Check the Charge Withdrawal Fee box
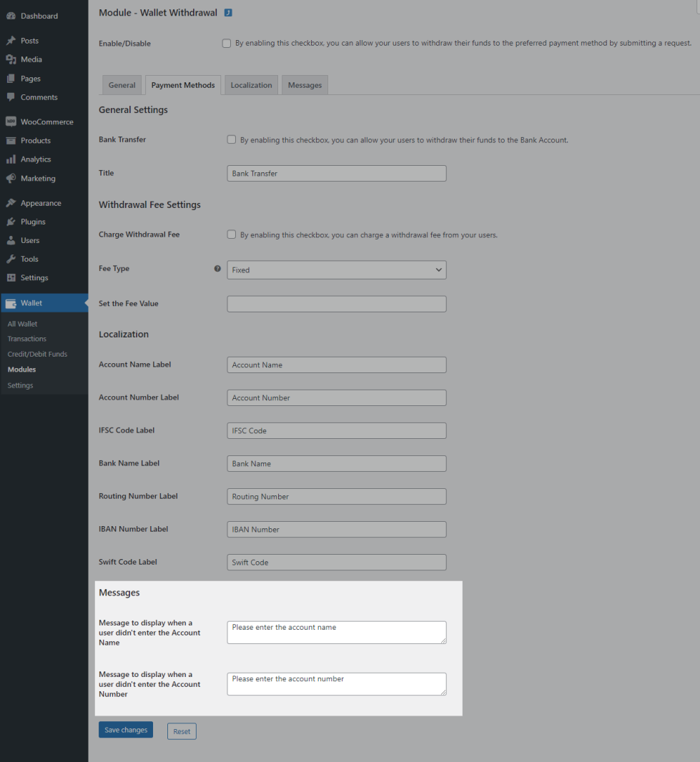This screenshot has width=700, height=762. [x=232, y=234]
